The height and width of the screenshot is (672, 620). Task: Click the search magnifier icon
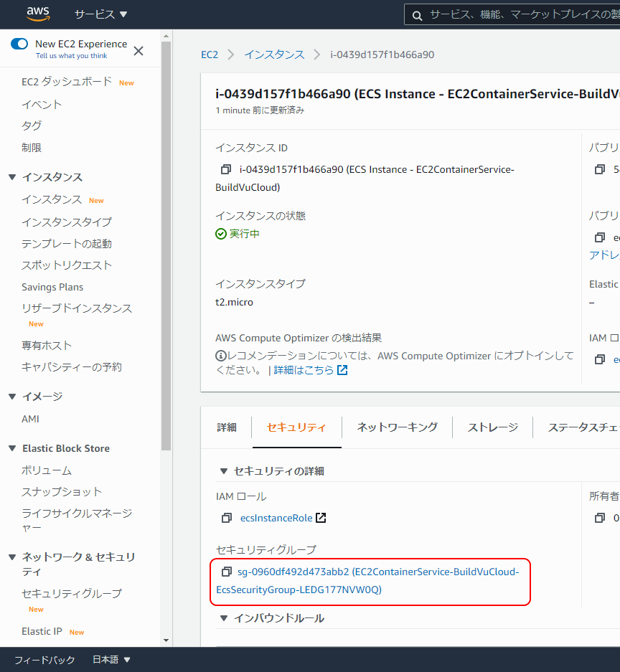coord(417,16)
